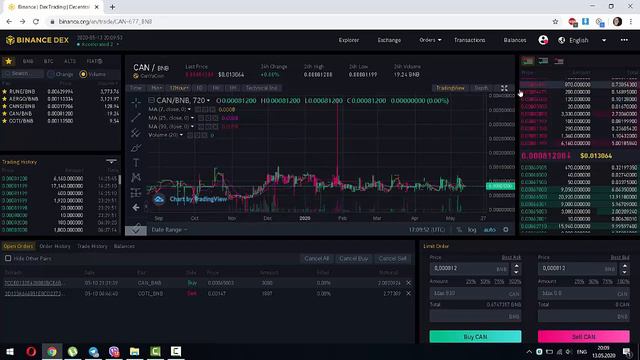Open the Date Range dropdown below chart
Screen dimensions: 640x360
(x=169, y=230)
